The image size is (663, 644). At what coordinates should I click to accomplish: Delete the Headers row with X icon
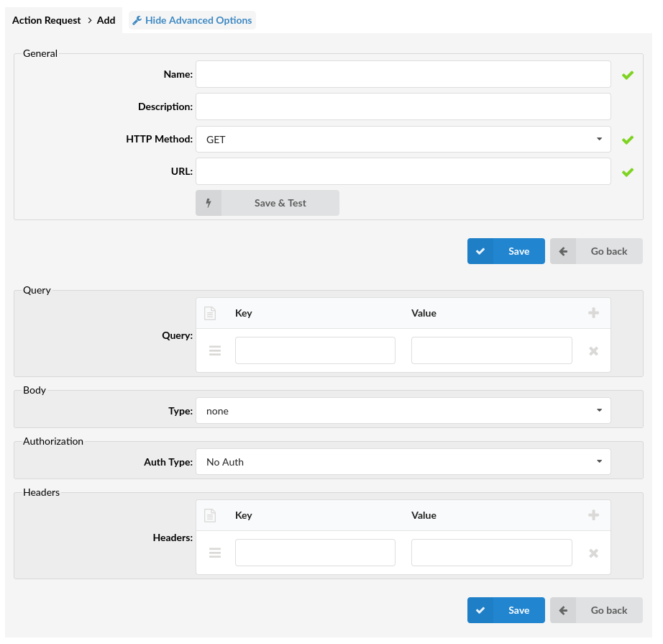coord(593,553)
